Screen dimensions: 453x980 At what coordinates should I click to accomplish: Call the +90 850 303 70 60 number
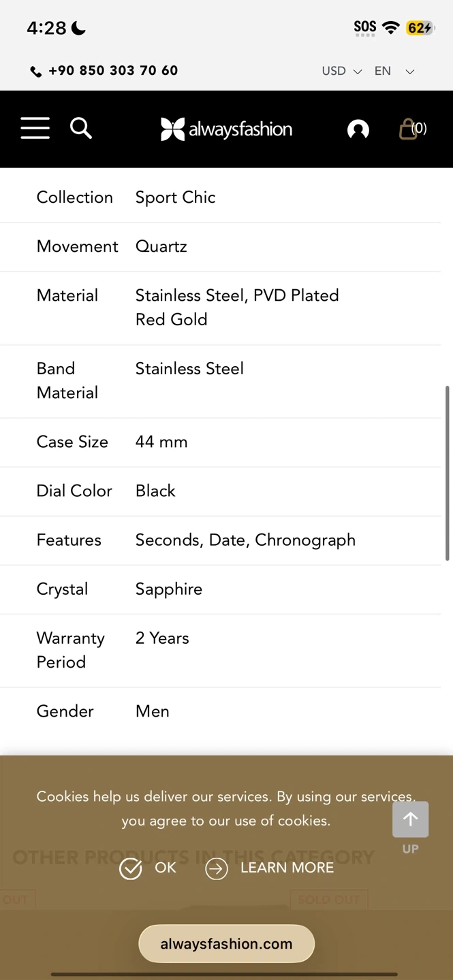pos(113,71)
